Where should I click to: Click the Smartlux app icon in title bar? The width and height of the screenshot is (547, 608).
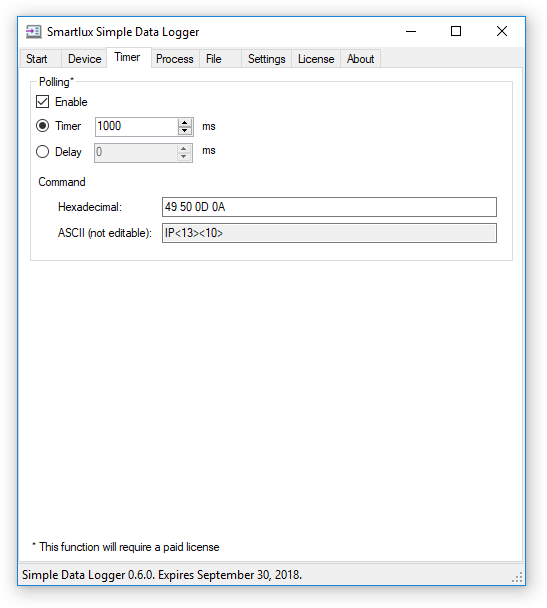pos(33,32)
